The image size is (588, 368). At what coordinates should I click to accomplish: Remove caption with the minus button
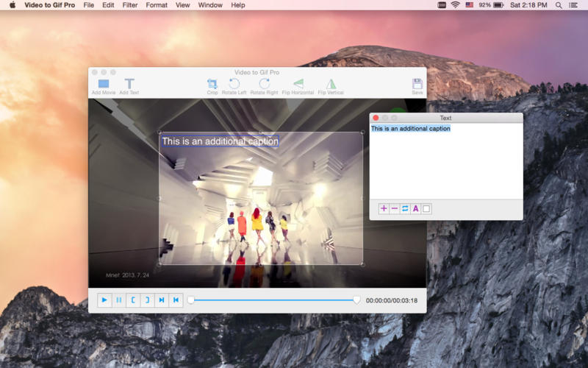click(x=395, y=208)
